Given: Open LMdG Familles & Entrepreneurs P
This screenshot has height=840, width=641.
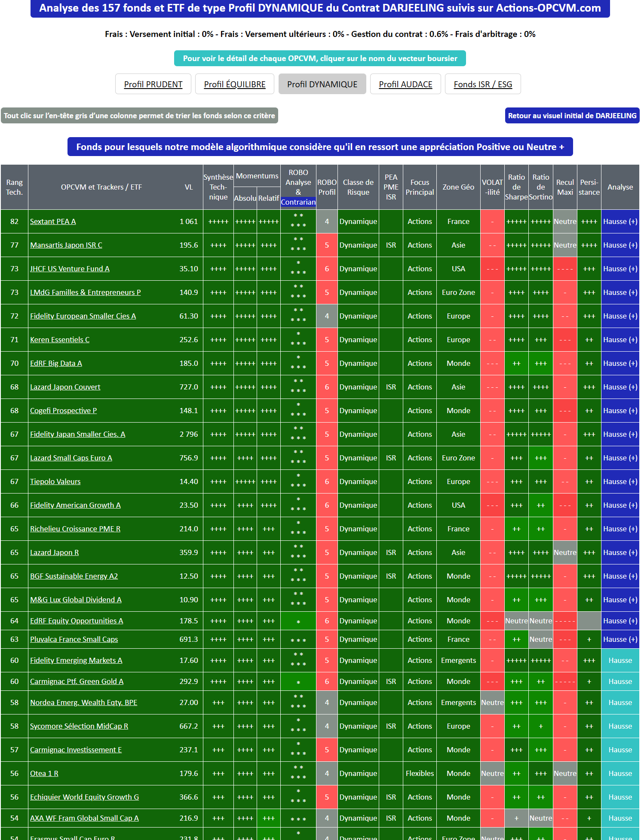Looking at the screenshot, I should pos(86,292).
